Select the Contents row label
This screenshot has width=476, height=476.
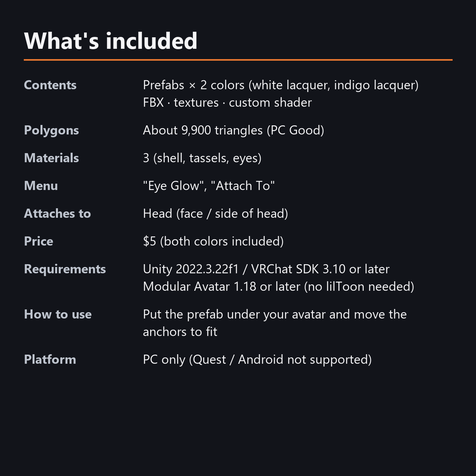tap(50, 85)
